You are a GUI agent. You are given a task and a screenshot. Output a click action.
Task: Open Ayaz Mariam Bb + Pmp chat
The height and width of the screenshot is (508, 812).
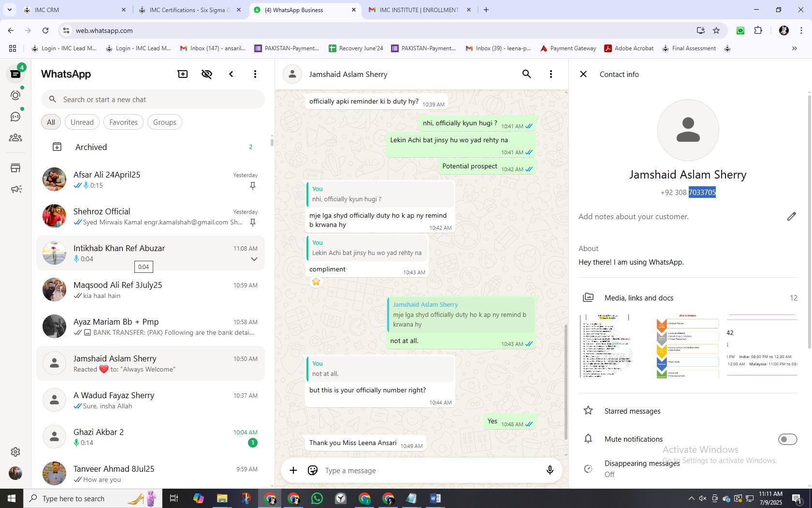pos(151,327)
